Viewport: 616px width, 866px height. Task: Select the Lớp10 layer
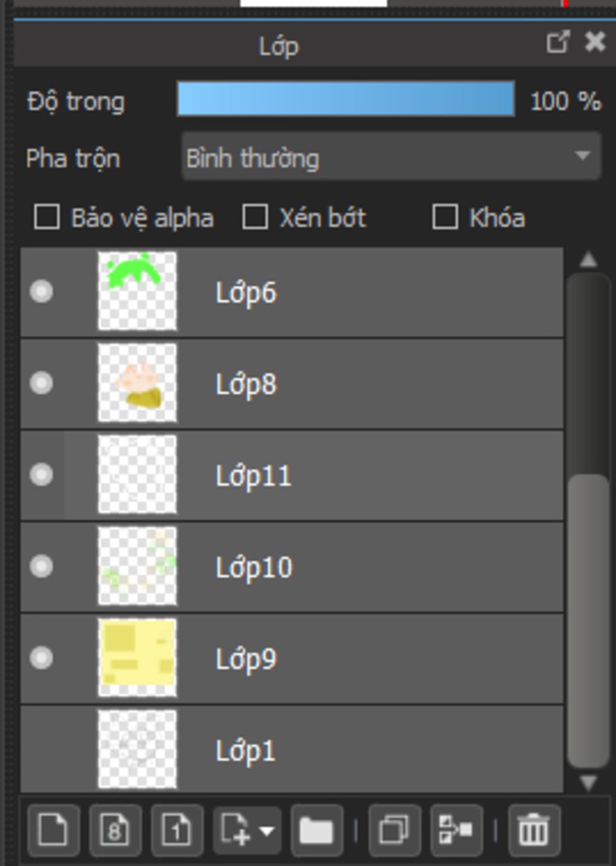pos(292,566)
